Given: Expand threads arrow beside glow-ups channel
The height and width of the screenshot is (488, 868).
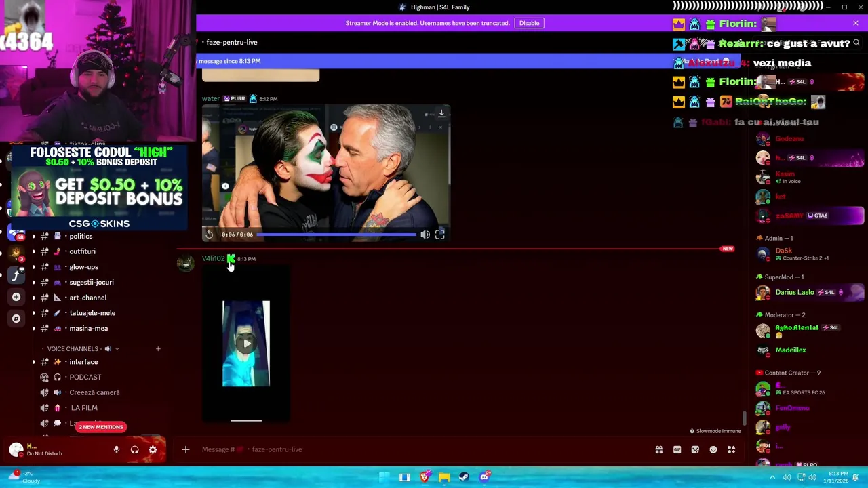Looking at the screenshot, I should pyautogui.click(x=34, y=267).
